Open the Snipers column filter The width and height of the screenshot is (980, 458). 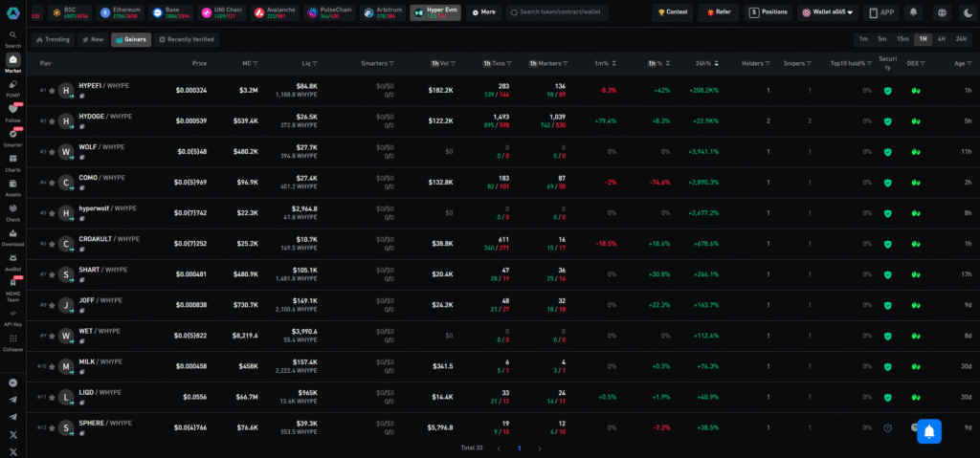[810, 63]
